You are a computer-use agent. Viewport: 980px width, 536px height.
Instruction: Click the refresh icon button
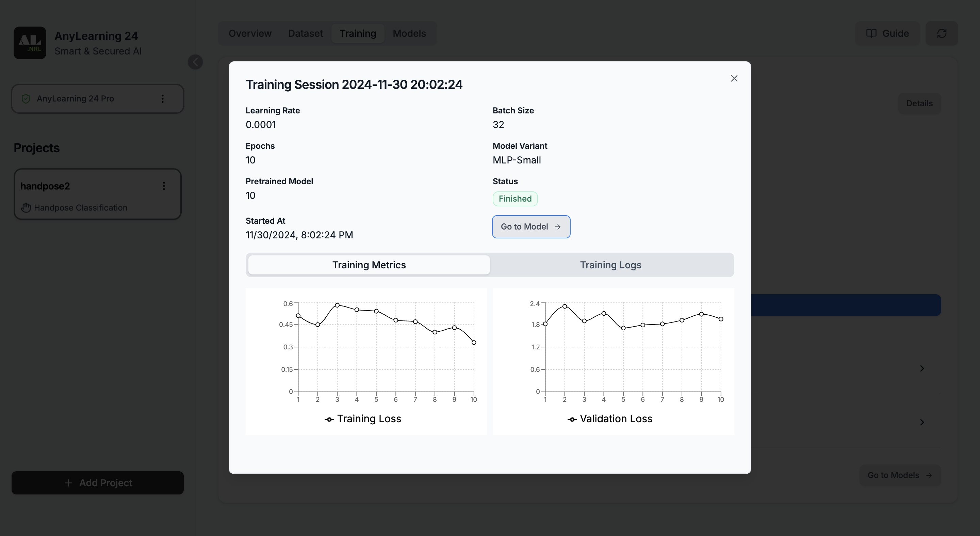pyautogui.click(x=941, y=33)
